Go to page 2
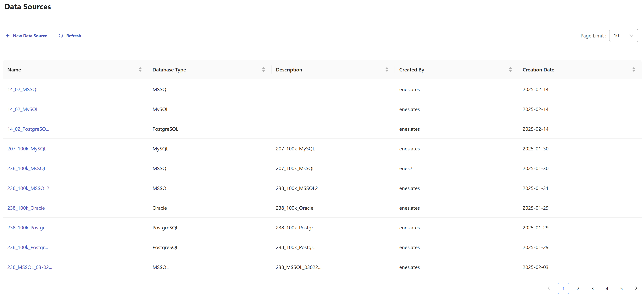 point(578,288)
